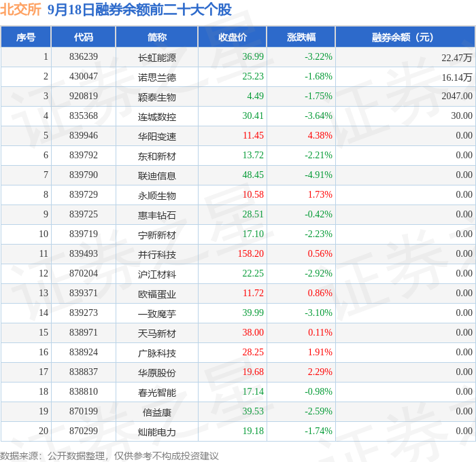
Task: Select stock name 联迪信息
Action: pos(157,176)
